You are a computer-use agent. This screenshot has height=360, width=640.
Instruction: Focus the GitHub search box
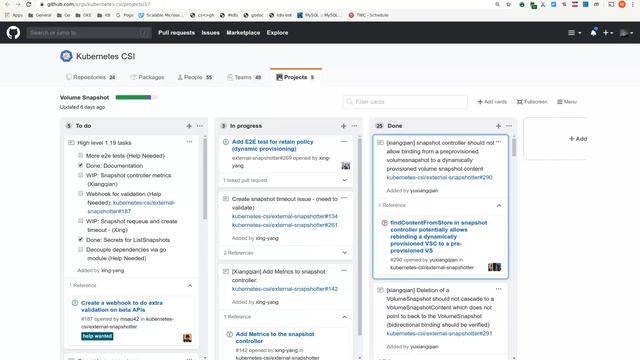click(89, 33)
